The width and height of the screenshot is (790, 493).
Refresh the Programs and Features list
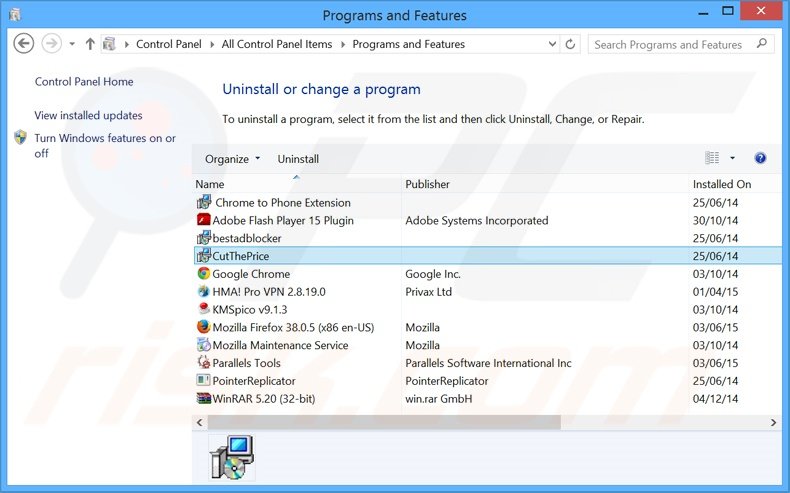[570, 44]
